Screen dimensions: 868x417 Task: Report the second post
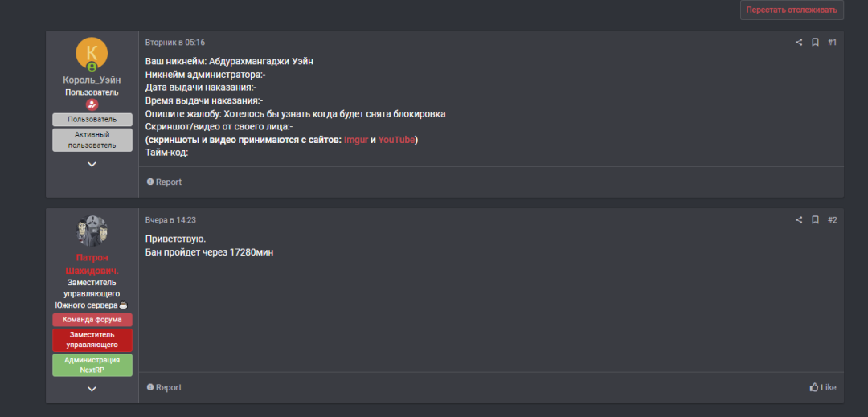click(164, 388)
